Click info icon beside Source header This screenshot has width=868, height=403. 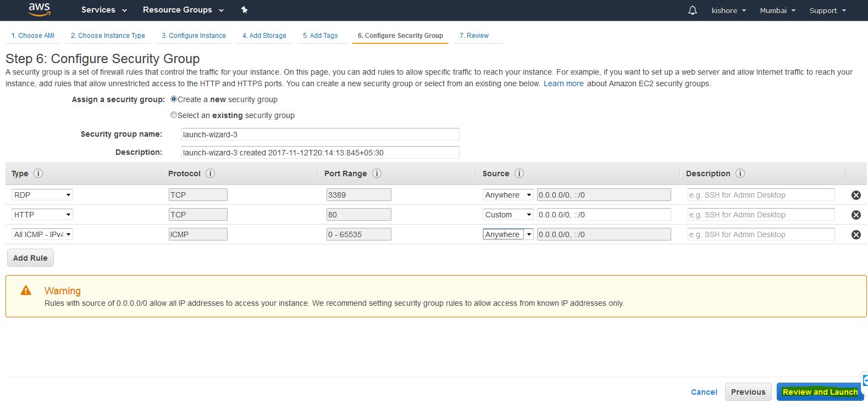(519, 173)
